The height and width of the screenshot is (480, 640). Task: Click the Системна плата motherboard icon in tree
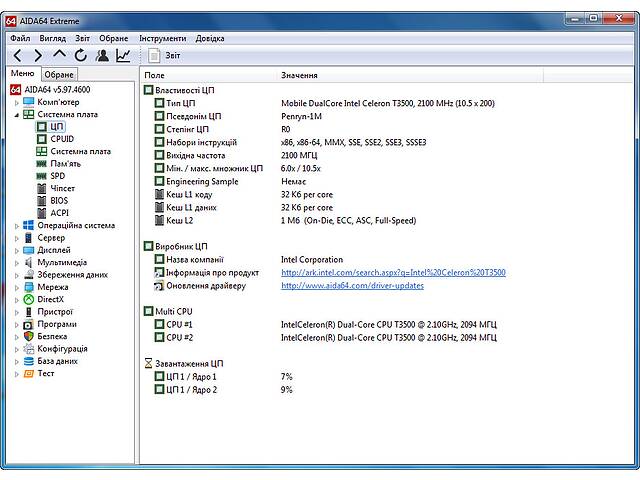coord(29,114)
